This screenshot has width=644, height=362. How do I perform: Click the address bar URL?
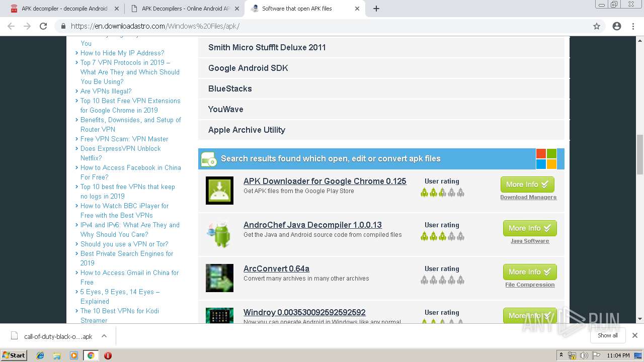point(155,26)
